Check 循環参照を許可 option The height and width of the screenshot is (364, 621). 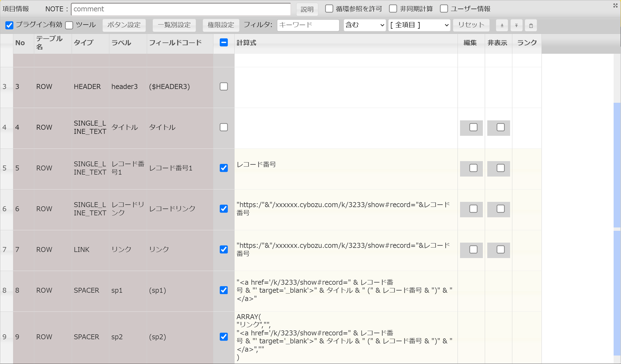329,8
